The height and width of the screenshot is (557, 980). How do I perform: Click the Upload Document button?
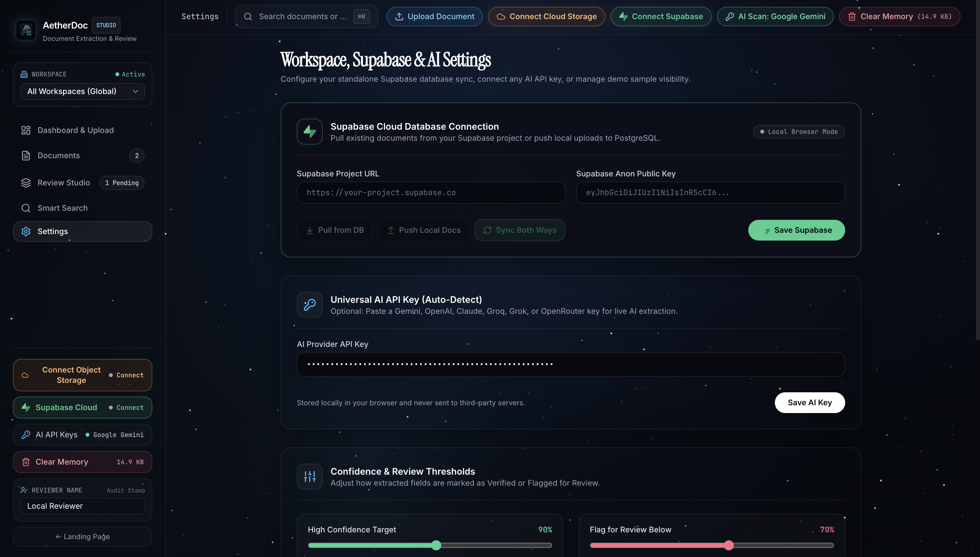coord(434,17)
